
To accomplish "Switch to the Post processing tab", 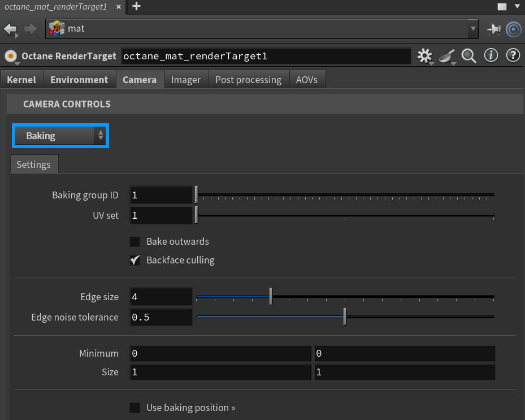I will pyautogui.click(x=248, y=80).
